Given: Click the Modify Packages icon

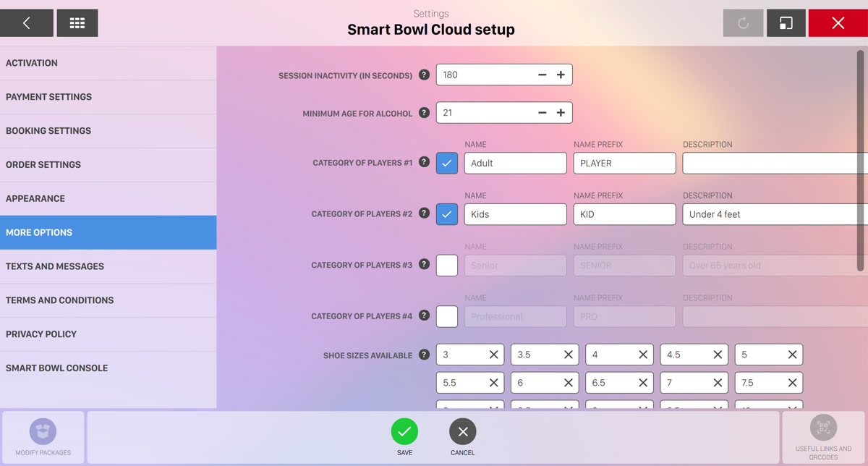Looking at the screenshot, I should (43, 432).
